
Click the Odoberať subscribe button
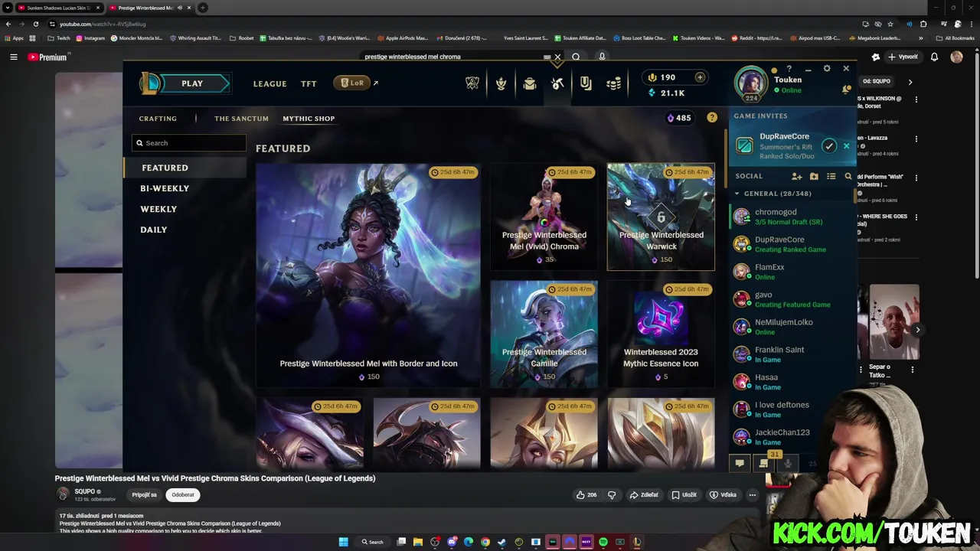click(183, 495)
